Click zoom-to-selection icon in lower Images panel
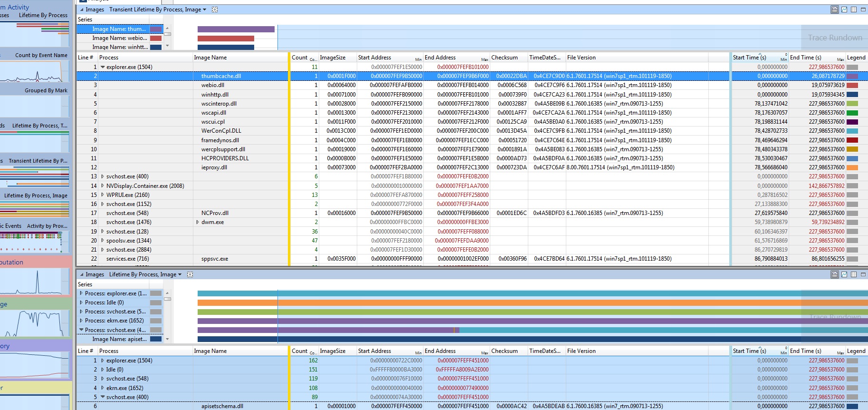Viewport: 868px width, 410px height. click(x=190, y=274)
